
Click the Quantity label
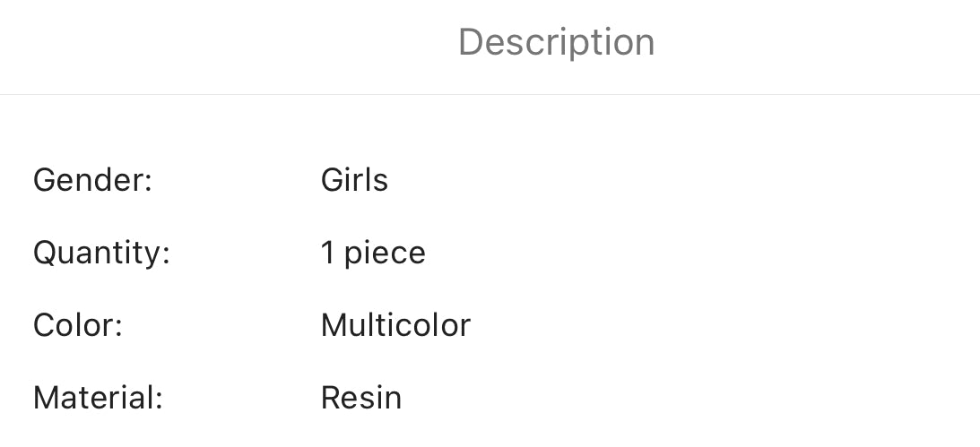101,253
